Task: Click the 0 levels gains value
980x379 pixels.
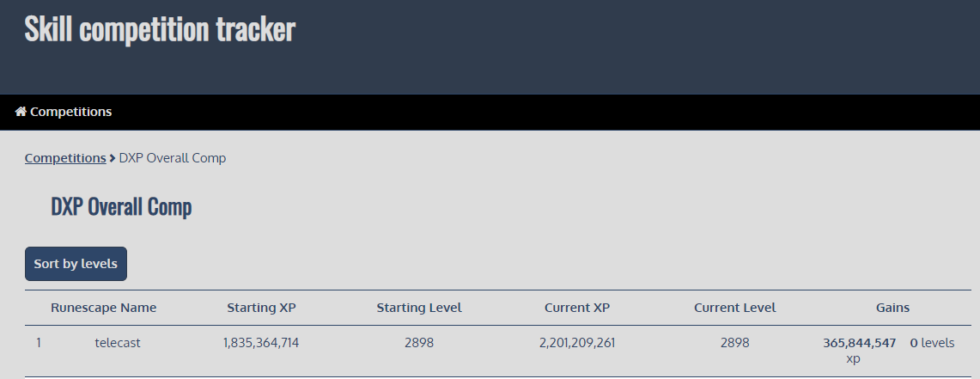Action: [932, 343]
